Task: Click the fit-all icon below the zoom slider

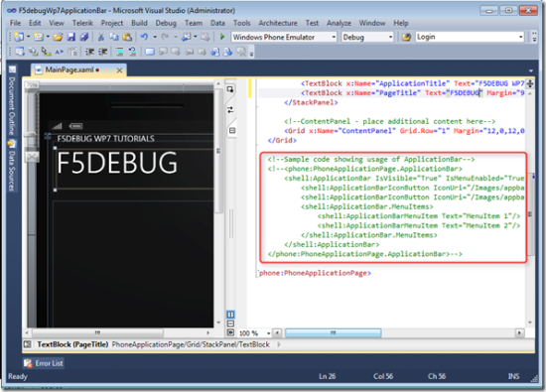Action: point(32,158)
